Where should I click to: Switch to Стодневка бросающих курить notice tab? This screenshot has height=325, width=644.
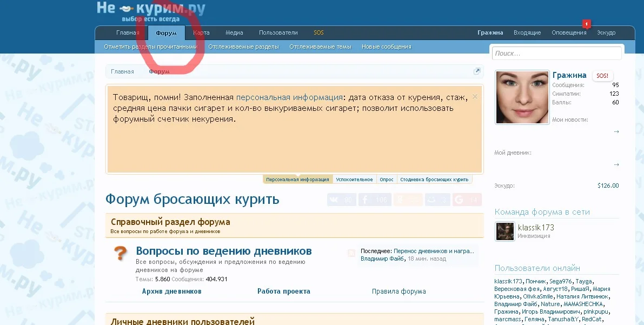[x=434, y=179]
